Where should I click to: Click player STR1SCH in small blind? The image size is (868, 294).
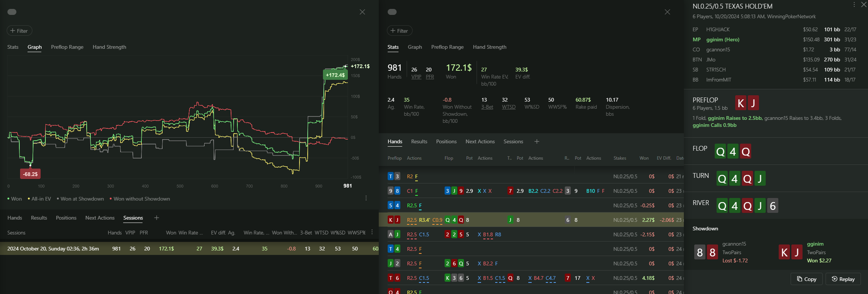click(716, 70)
